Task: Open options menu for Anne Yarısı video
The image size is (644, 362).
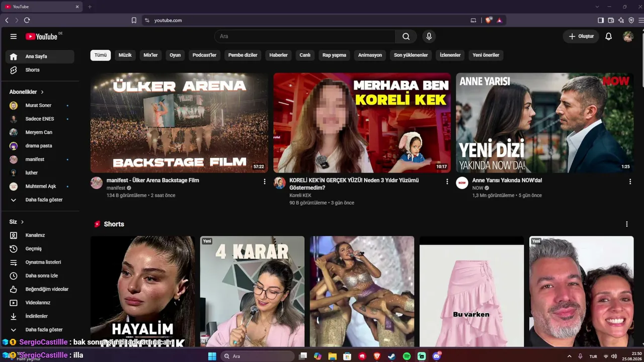Action: tap(630, 182)
